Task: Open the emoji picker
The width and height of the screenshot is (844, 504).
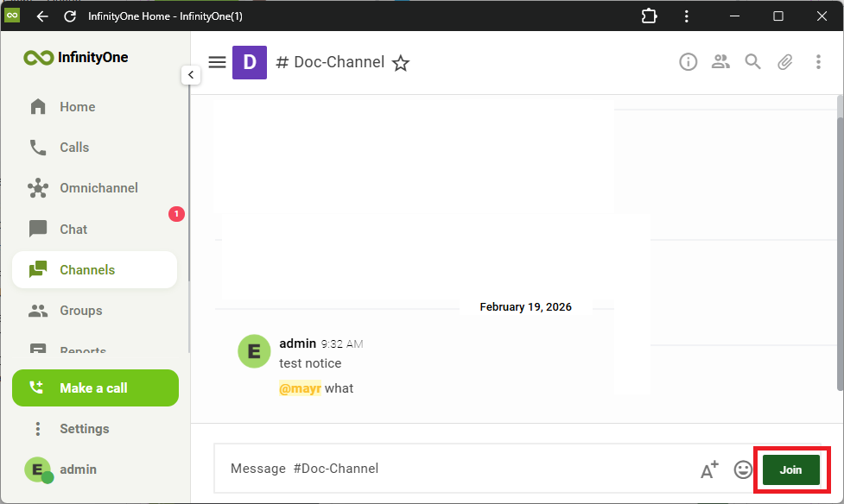Action: coord(743,469)
